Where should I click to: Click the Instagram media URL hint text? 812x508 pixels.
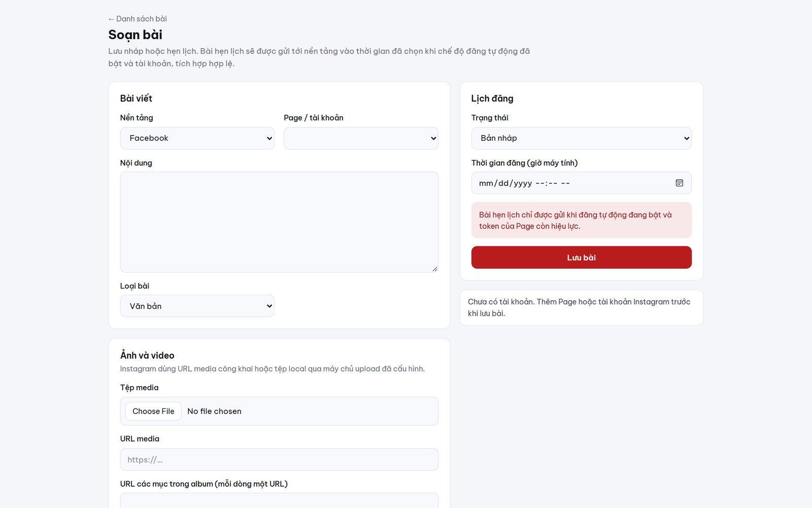coord(273,369)
